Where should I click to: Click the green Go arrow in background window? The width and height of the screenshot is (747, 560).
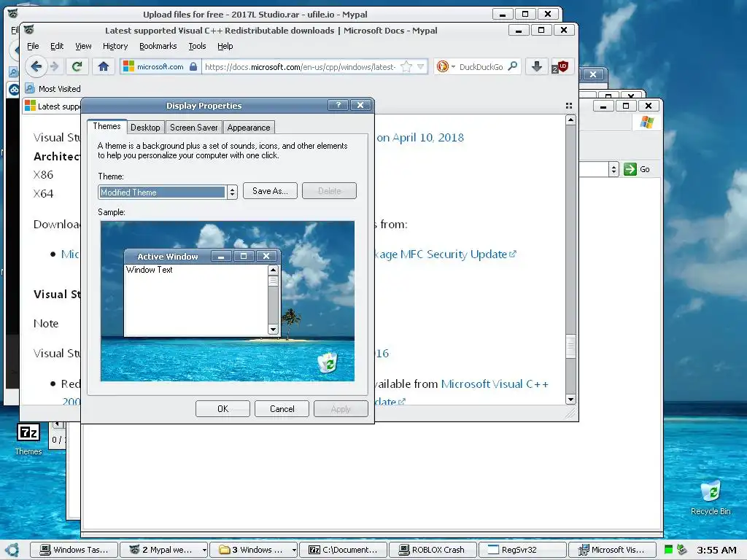coord(630,169)
